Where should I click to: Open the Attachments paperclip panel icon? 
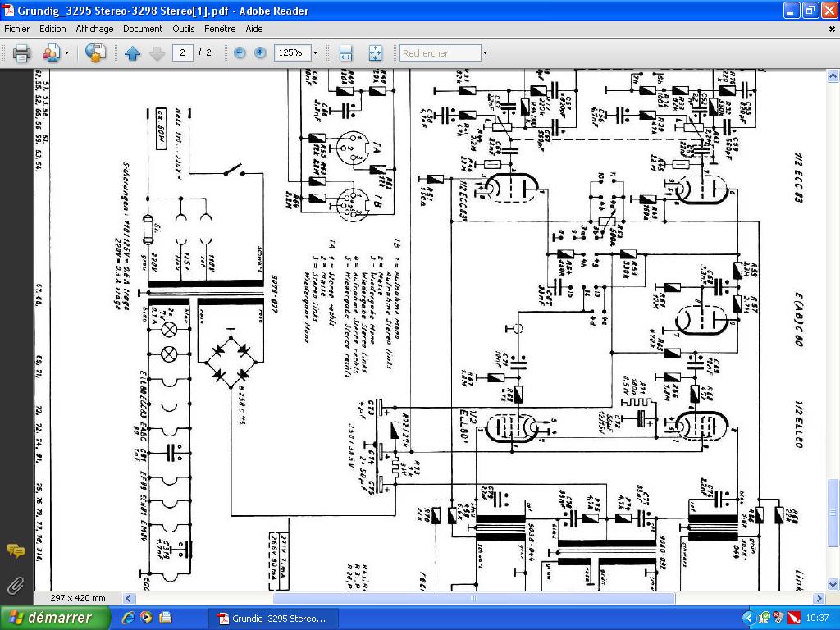pyautogui.click(x=16, y=585)
